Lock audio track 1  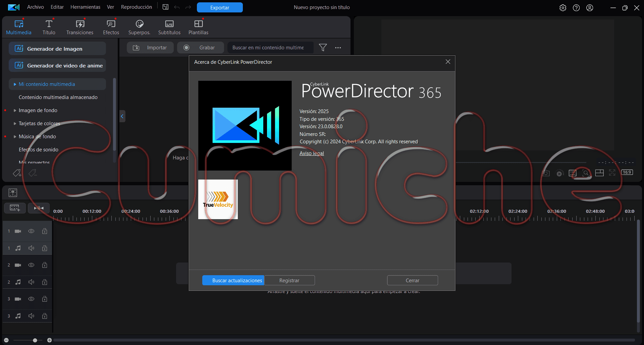point(45,248)
